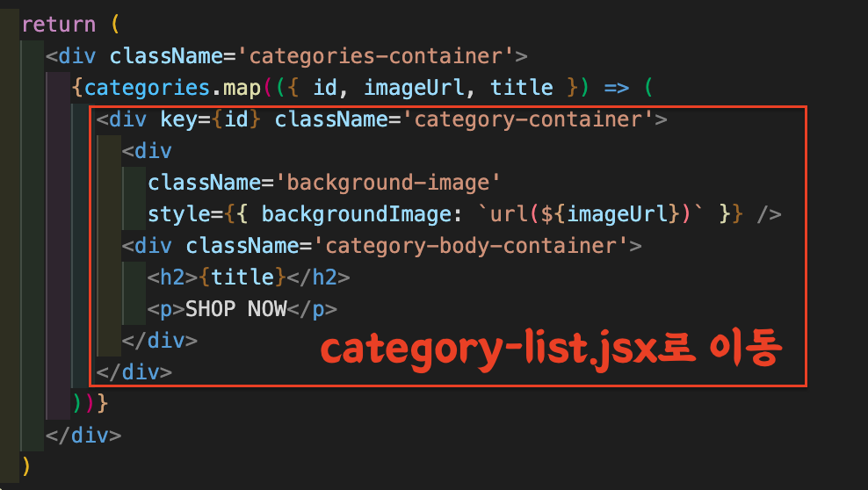Click the opening '<h2>' tag

click(x=172, y=277)
